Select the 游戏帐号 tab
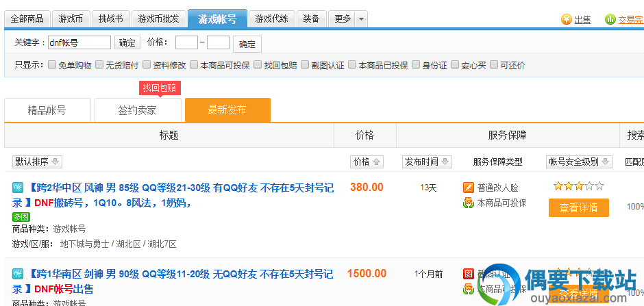Image resolution: width=644 pixels, height=306 pixels. click(x=218, y=19)
